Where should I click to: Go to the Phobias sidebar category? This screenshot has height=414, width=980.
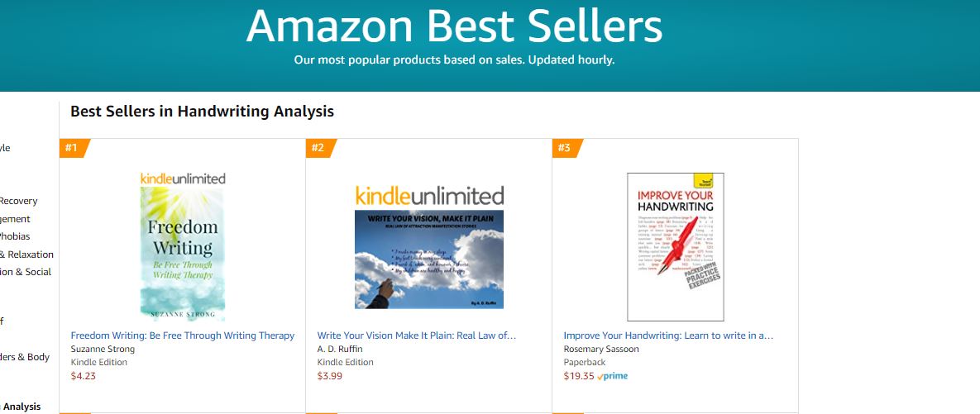tap(15, 236)
